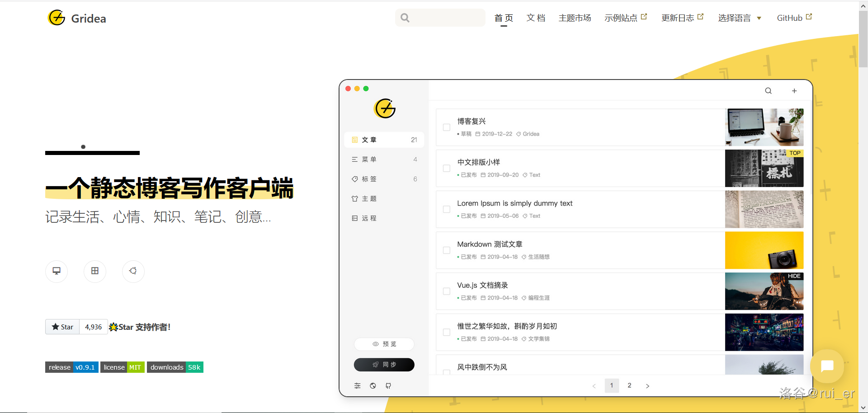Click the laptop thumbnail of 博客复兴

(764, 127)
